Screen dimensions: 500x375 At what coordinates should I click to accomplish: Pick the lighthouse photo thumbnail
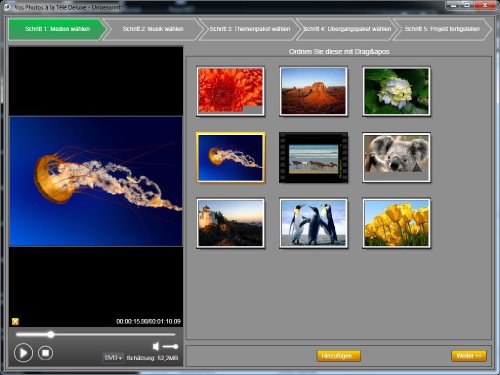pyautogui.click(x=230, y=223)
